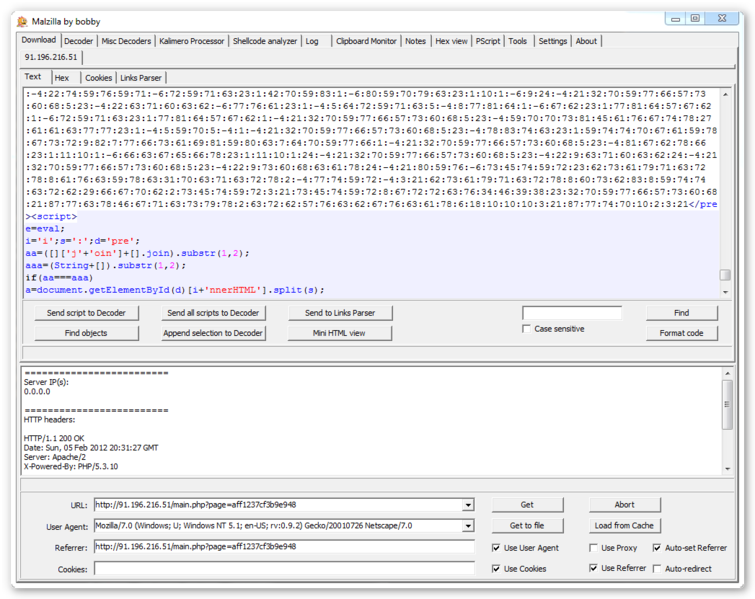Open the Decoder tab

coord(78,41)
